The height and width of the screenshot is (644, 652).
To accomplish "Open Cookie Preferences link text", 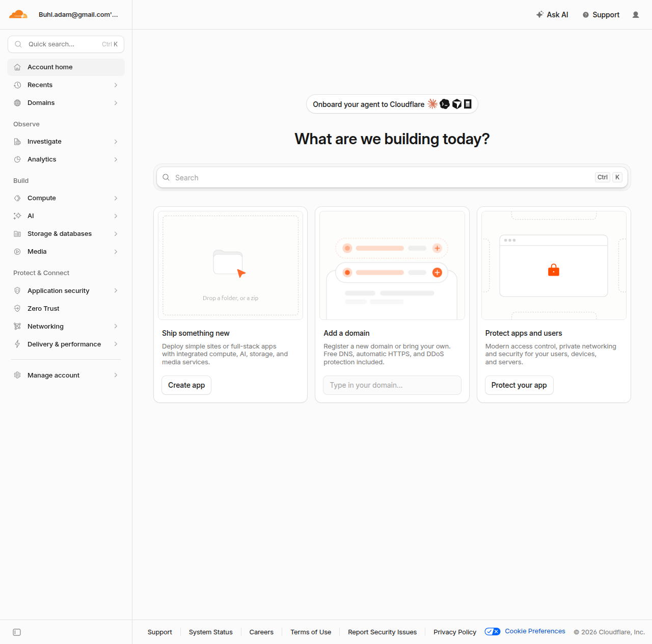I will pos(535,631).
